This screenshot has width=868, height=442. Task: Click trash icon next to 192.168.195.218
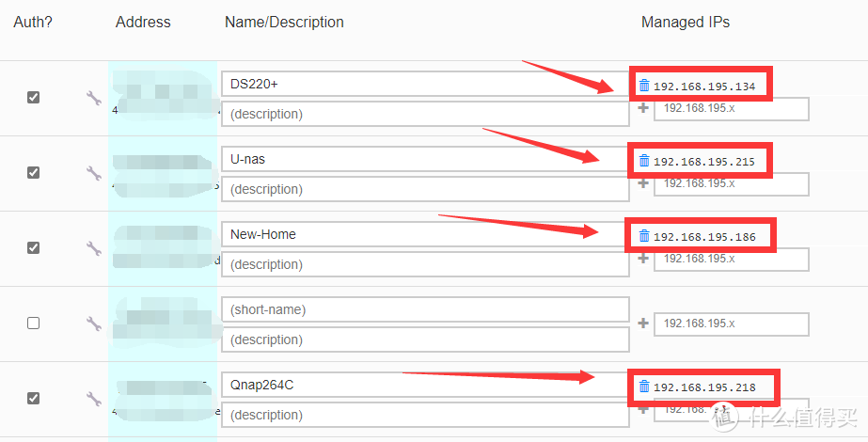644,387
